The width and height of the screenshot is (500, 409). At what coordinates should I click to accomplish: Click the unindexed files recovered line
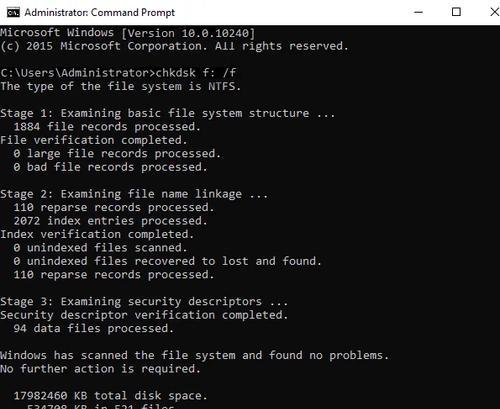[x=167, y=261]
